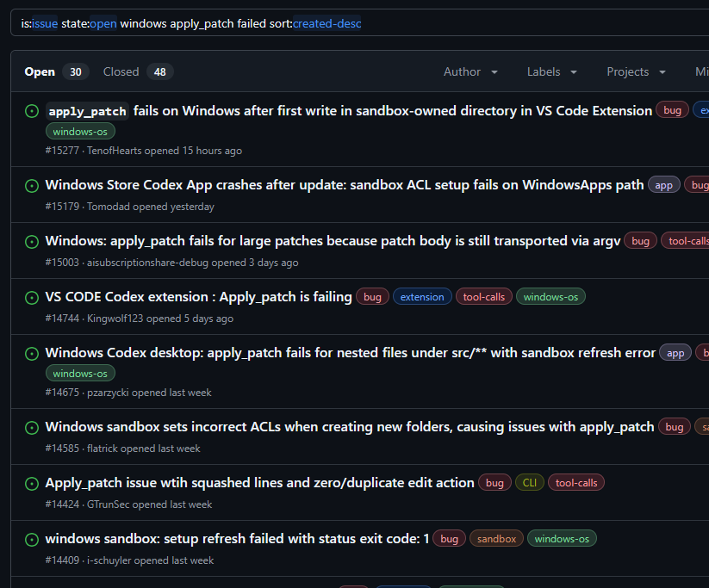709x588 pixels.
Task: Open the Projects filter dropdown
Action: point(636,71)
